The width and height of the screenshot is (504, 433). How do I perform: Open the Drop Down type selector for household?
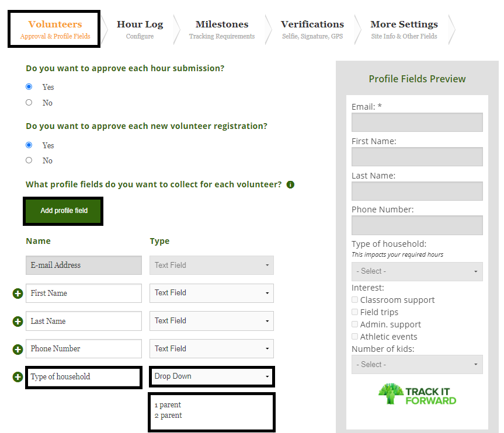pyautogui.click(x=211, y=376)
